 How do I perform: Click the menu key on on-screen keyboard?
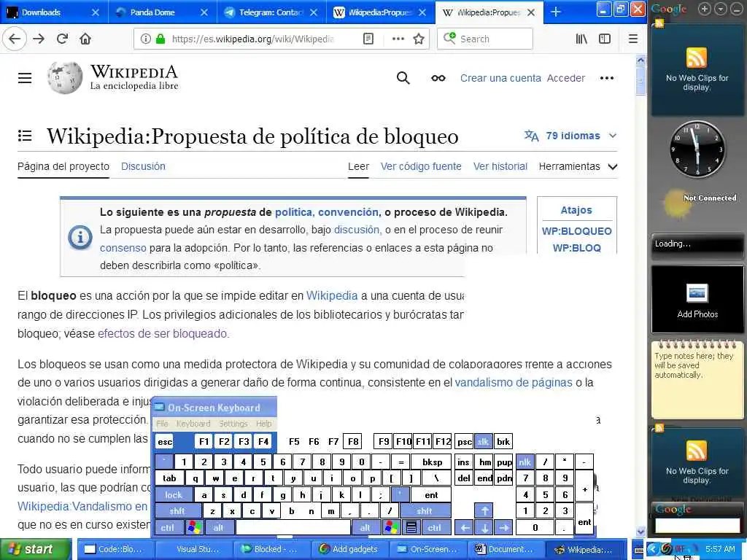411,528
